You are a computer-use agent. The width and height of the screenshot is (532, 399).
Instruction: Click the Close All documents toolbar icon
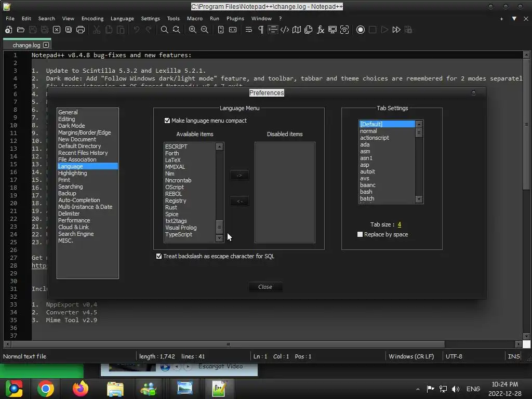69,30
